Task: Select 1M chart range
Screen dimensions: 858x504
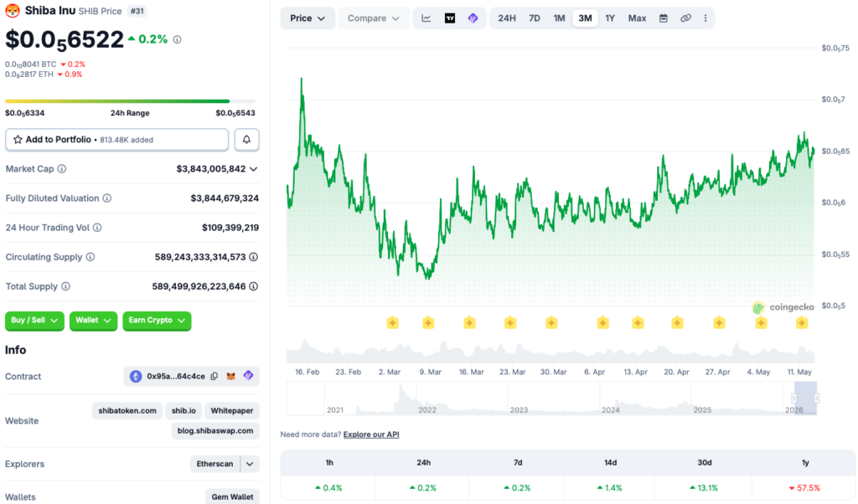Action: coord(559,18)
